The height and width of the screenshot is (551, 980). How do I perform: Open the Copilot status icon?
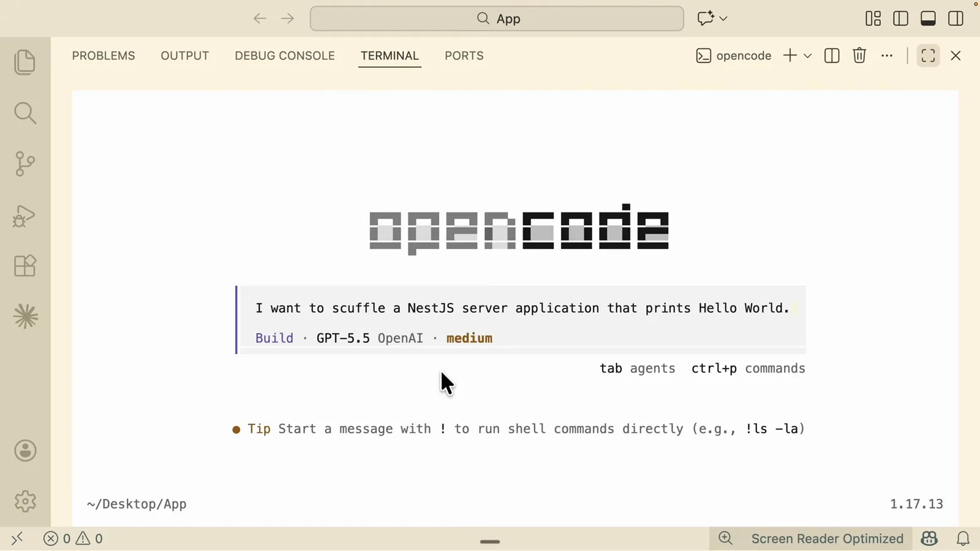click(929, 539)
